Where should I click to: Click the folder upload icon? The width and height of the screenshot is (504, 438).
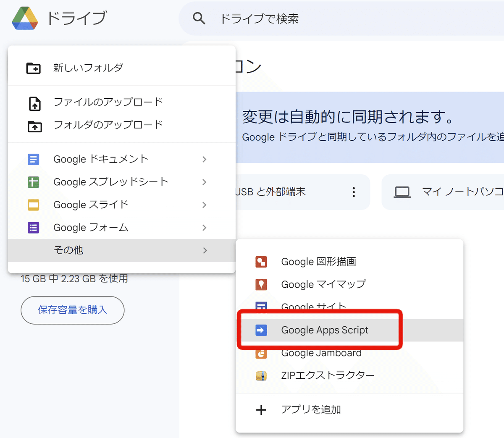pos(34,126)
